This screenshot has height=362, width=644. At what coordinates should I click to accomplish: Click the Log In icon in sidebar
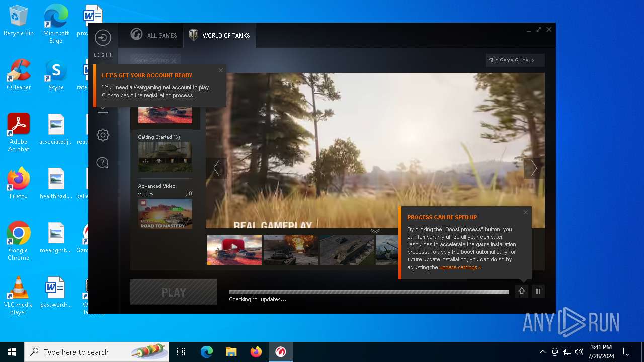tap(103, 38)
